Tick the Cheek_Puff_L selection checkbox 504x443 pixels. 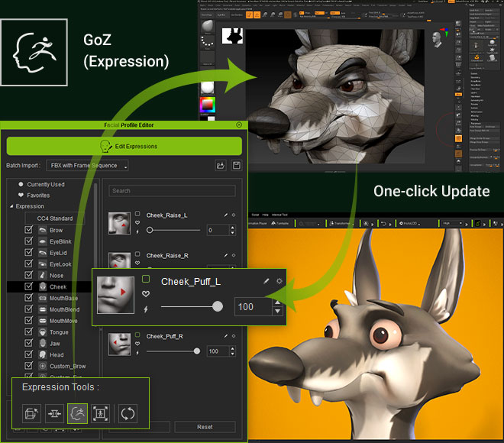(x=146, y=280)
